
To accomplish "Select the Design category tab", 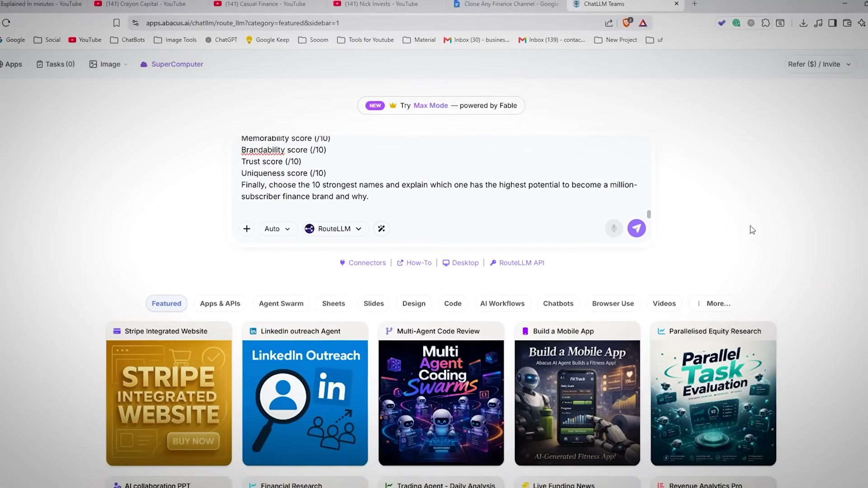I will [x=414, y=304].
